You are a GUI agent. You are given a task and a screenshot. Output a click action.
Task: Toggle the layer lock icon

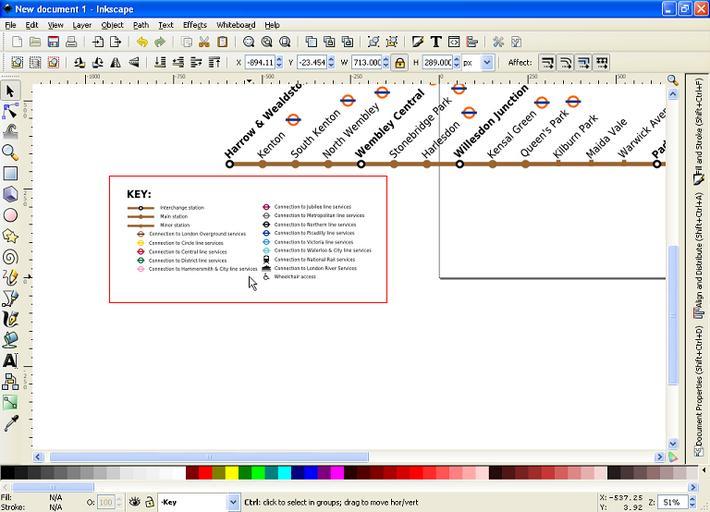click(x=149, y=502)
